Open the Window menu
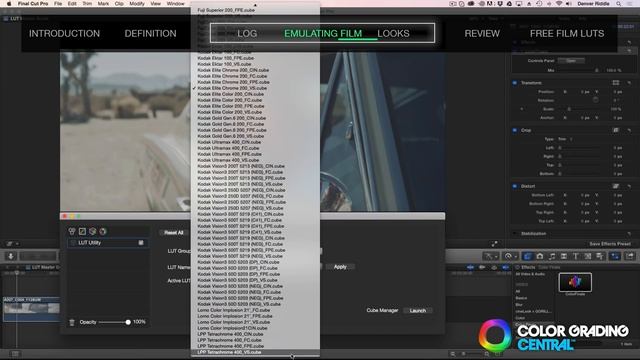This screenshot has width=640, height=360. 176,4
